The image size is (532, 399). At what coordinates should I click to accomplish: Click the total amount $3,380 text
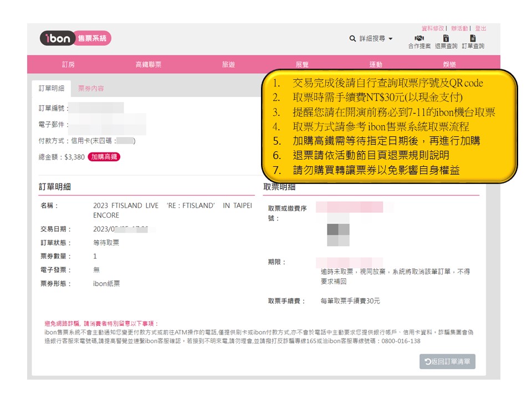point(74,157)
